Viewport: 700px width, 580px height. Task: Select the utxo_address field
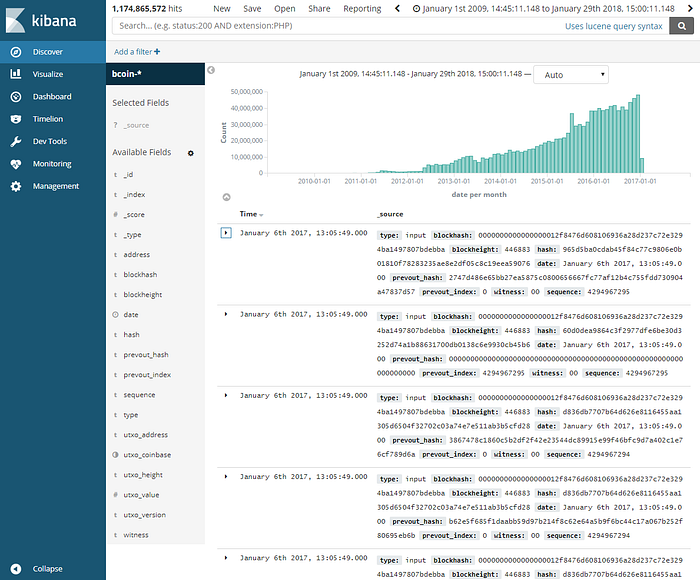146,434
